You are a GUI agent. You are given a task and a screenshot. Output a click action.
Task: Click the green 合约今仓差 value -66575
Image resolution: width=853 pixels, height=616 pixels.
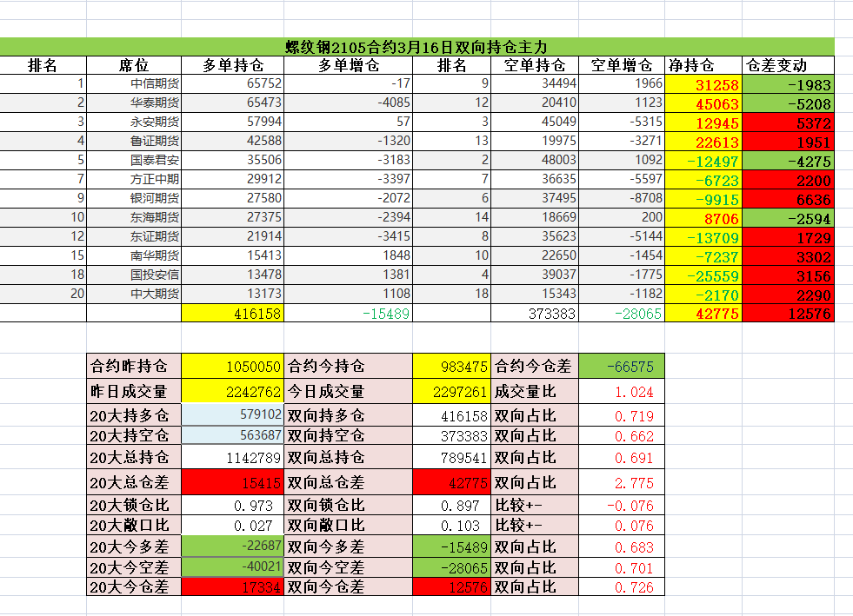pos(621,366)
